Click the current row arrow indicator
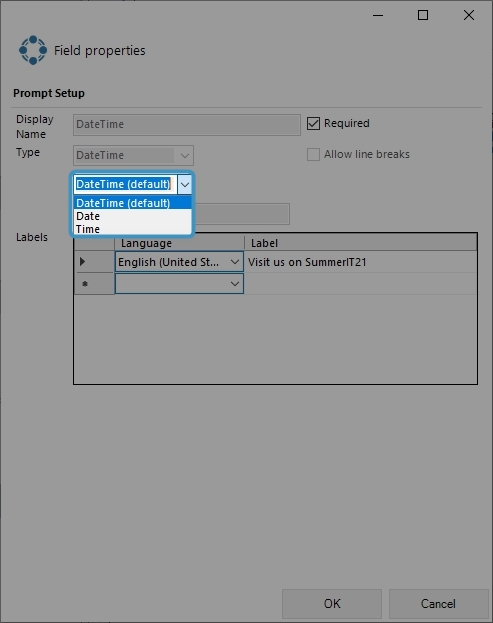 pyautogui.click(x=82, y=261)
